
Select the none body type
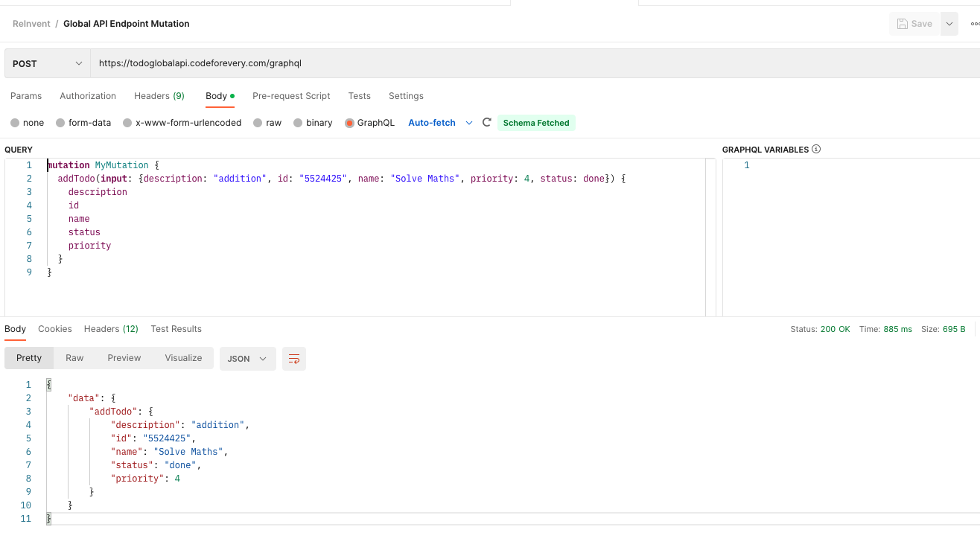(27, 123)
